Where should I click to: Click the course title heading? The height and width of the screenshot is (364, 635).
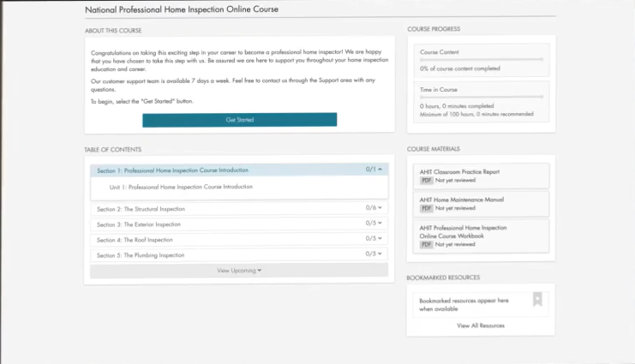click(182, 9)
